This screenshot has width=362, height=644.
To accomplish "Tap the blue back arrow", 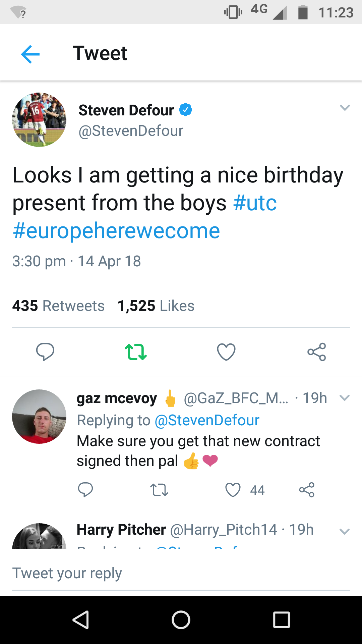I will point(30,54).
